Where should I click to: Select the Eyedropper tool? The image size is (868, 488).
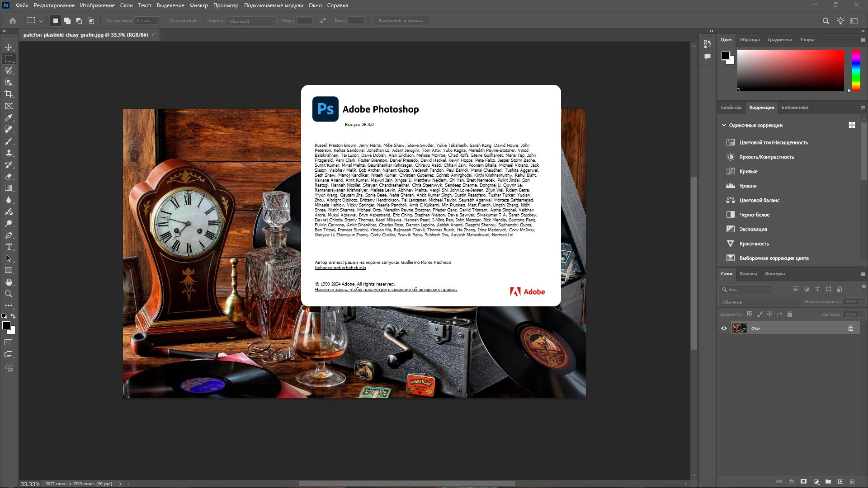(x=9, y=117)
